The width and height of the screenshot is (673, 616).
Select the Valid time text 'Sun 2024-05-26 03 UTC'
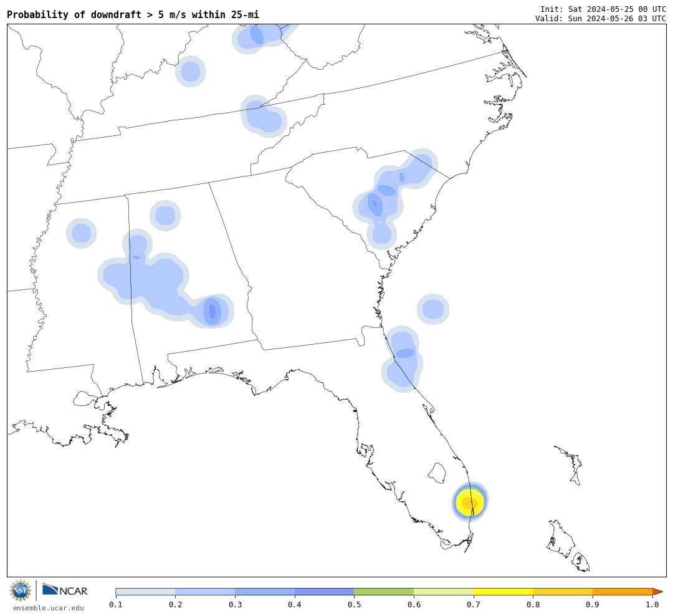[617, 19]
